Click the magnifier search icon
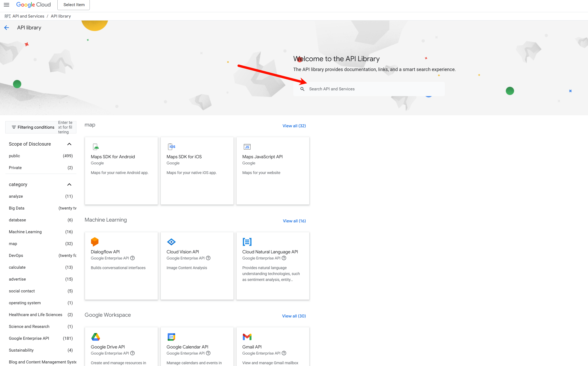 302,89
